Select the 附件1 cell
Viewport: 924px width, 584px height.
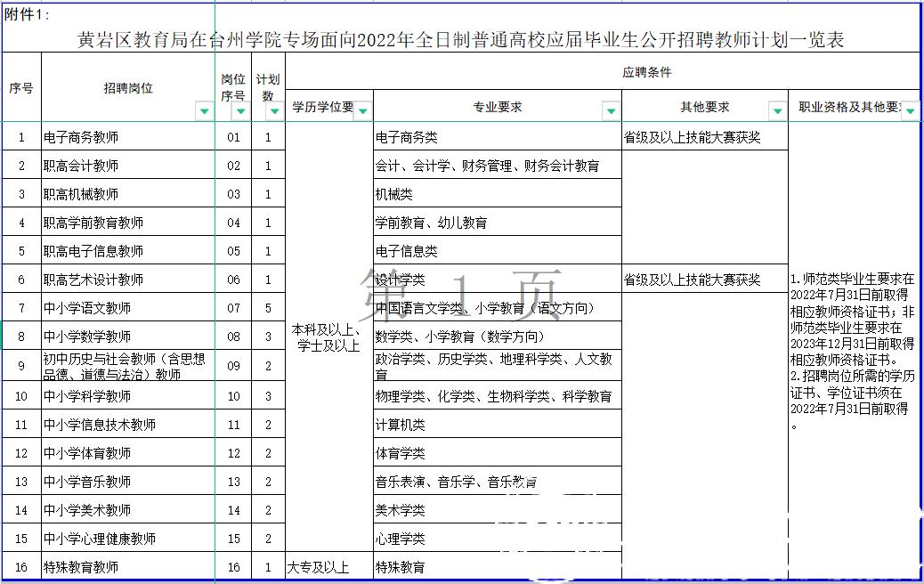tap(27, 15)
